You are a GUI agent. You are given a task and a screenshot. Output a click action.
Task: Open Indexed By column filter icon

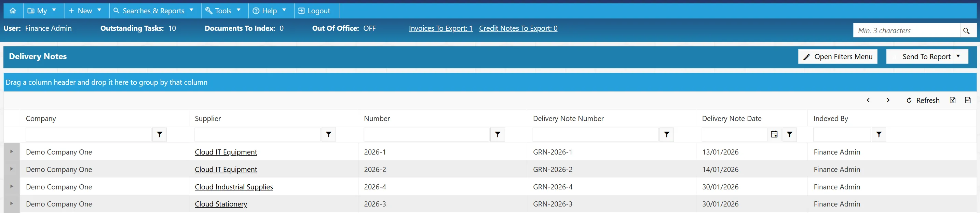(879, 134)
